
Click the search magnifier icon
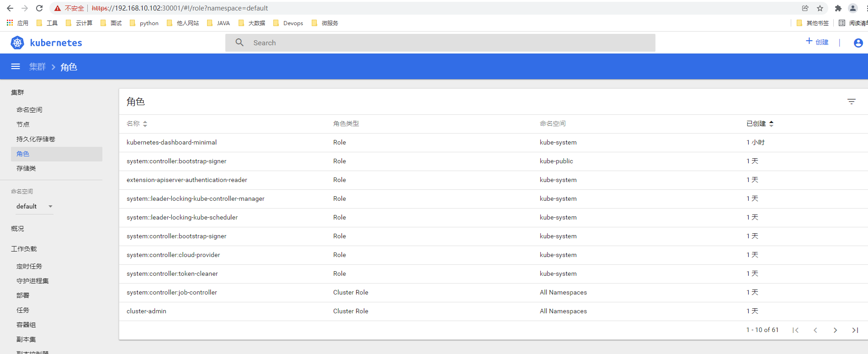pos(240,43)
